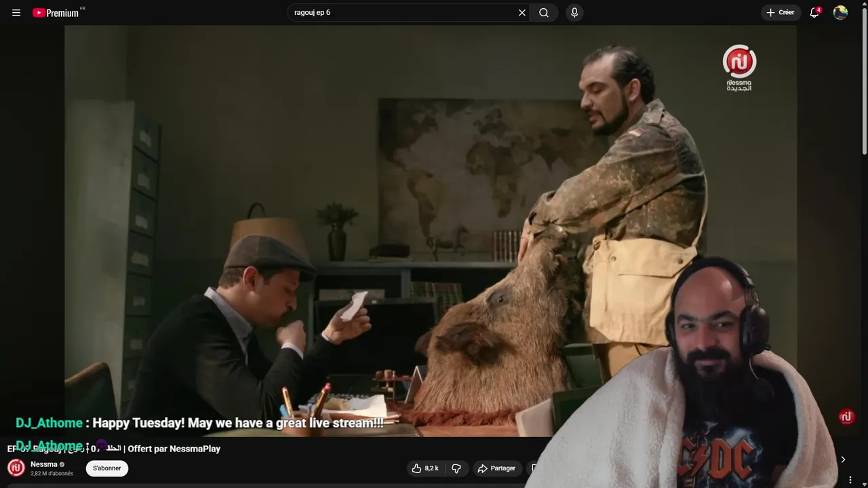
Task: Click the round Nessma badge at bottom right
Action: pyautogui.click(x=846, y=417)
